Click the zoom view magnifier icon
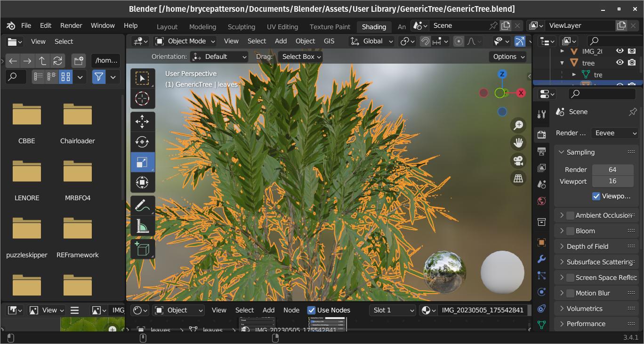The height and width of the screenshot is (344, 644). point(518,125)
